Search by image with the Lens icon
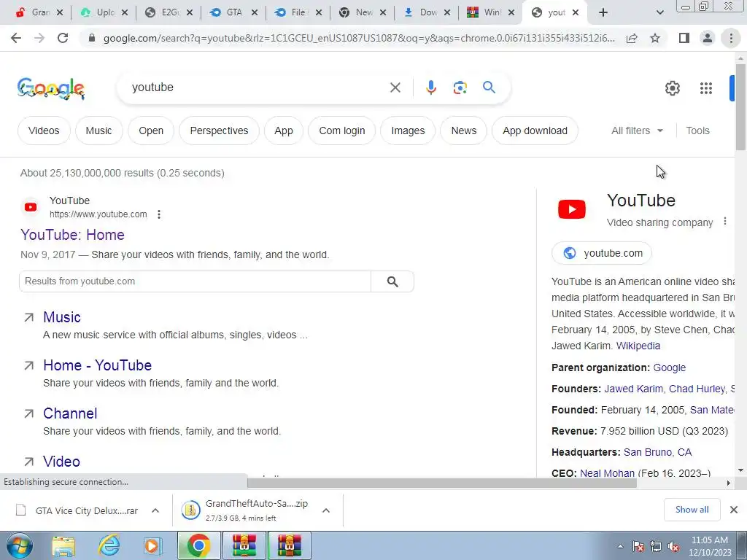This screenshot has height=560, width=747. click(460, 87)
